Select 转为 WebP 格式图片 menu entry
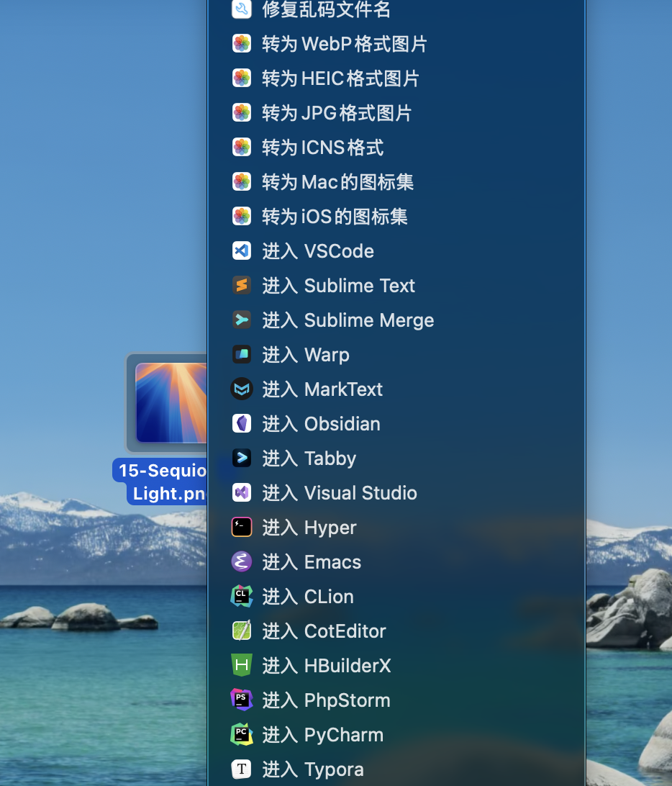Viewport: 672px width, 786px height. pos(344,44)
